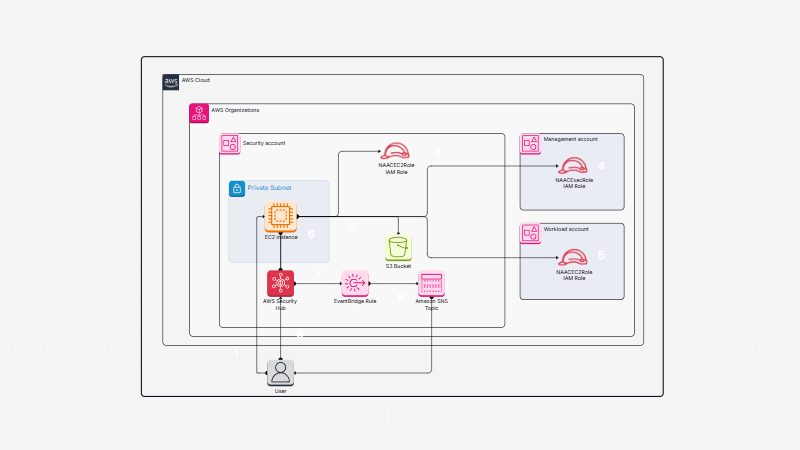
Task: Click the "User" caption below the person icon
Action: tap(281, 391)
